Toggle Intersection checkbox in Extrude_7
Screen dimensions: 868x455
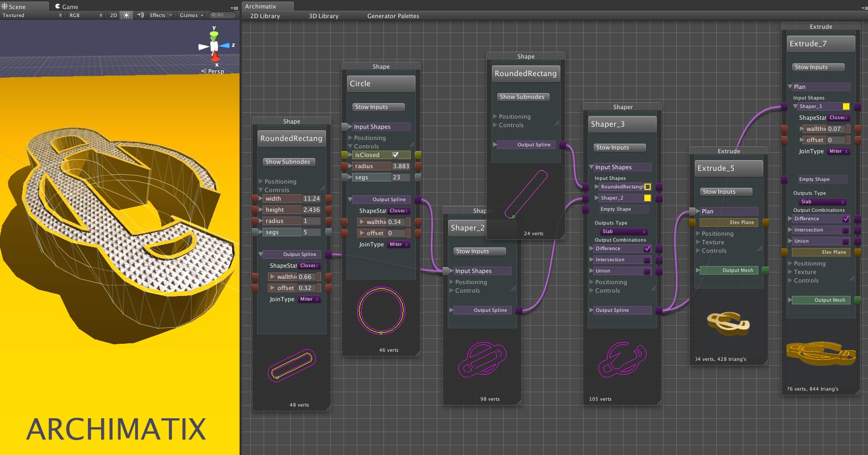point(846,230)
